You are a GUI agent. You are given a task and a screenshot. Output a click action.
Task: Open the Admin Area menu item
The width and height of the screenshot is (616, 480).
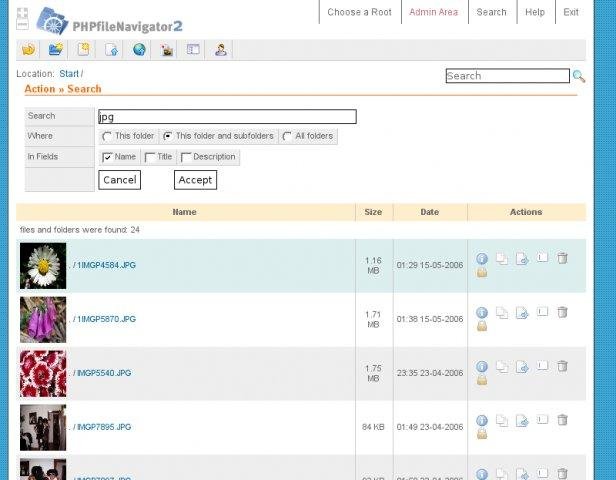[x=433, y=12]
